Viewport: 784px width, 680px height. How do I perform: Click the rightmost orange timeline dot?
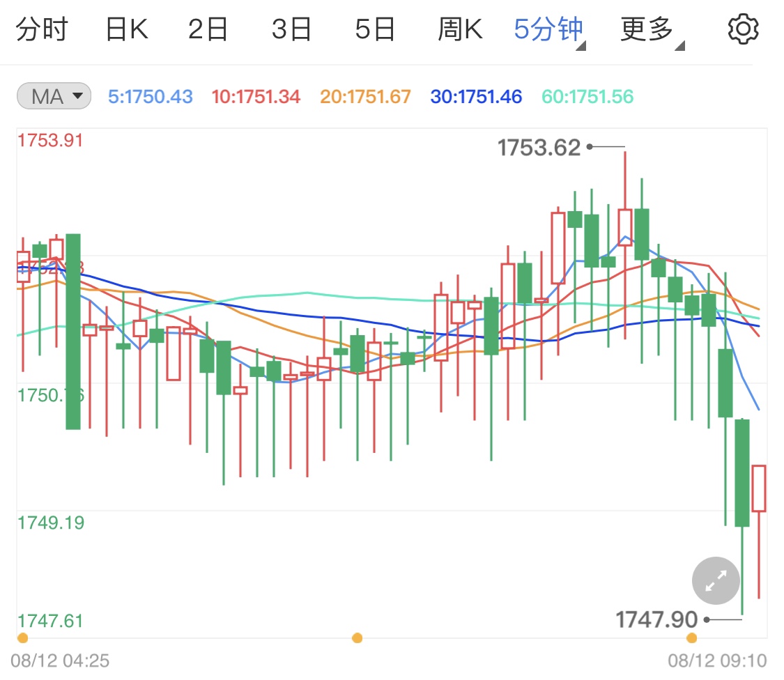click(691, 638)
